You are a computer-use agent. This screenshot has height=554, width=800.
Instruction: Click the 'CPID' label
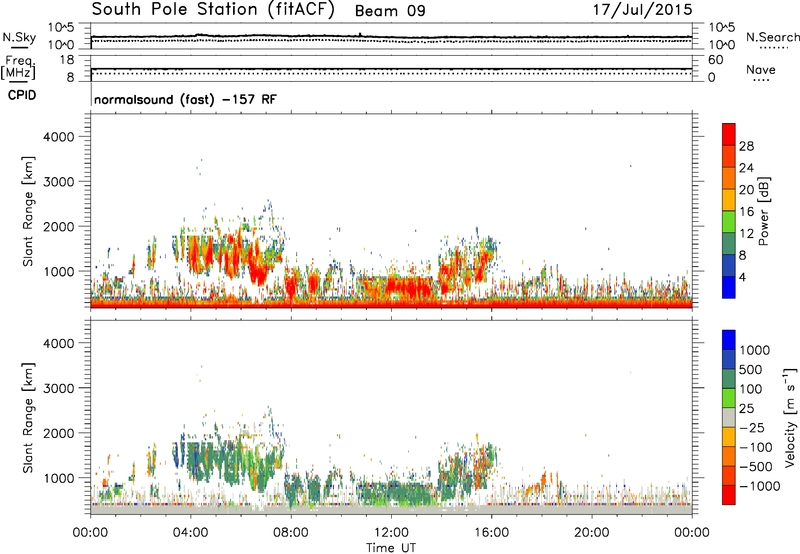click(22, 95)
